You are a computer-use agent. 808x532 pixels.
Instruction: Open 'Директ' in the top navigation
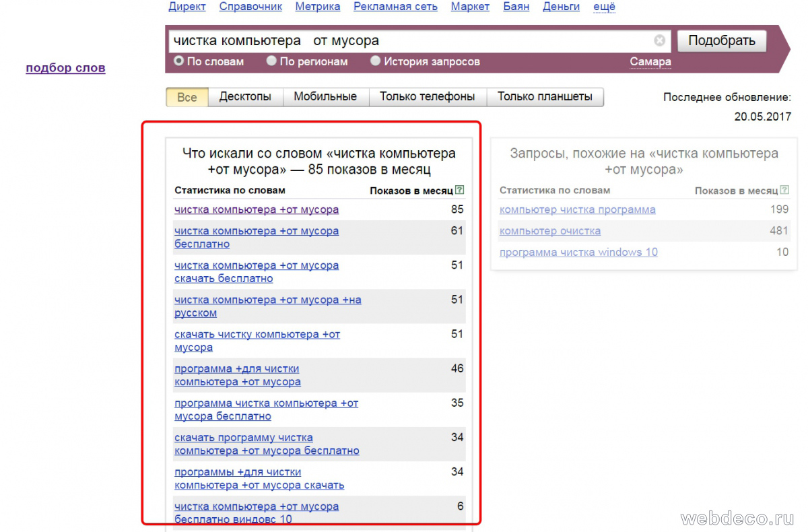[187, 7]
